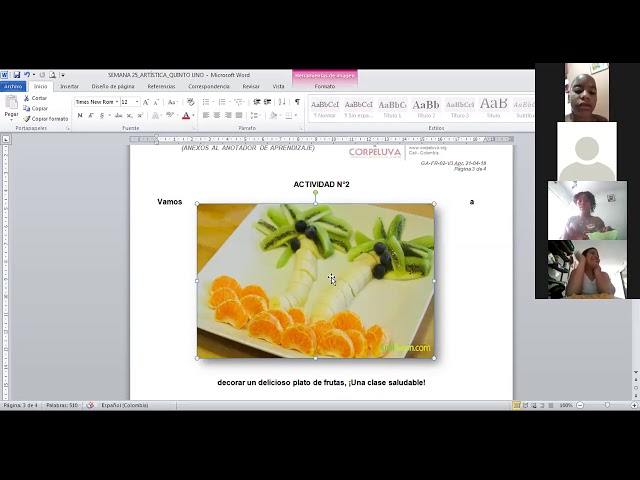640x480 pixels.
Task: Align text right in Párrafo group
Action: tap(228, 116)
